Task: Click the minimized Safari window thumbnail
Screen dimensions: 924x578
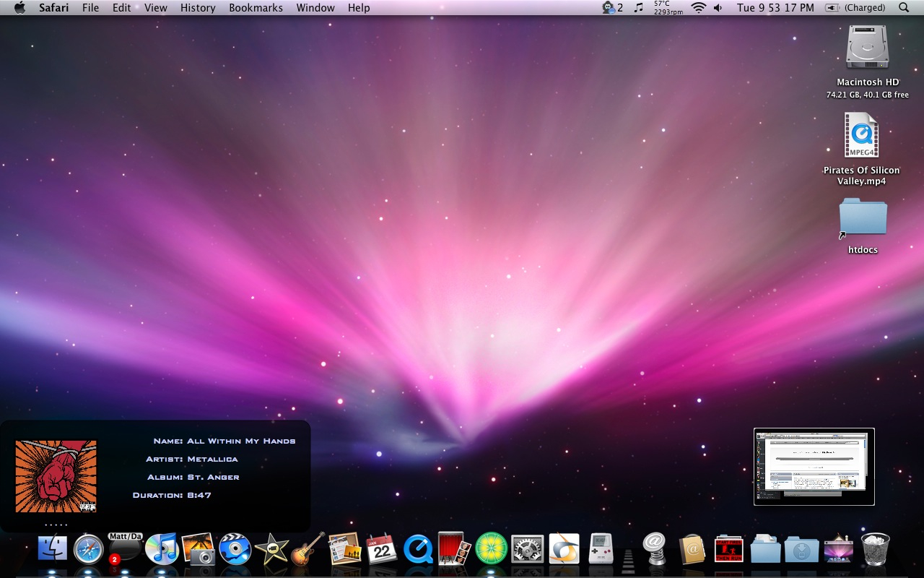Action: click(x=814, y=466)
